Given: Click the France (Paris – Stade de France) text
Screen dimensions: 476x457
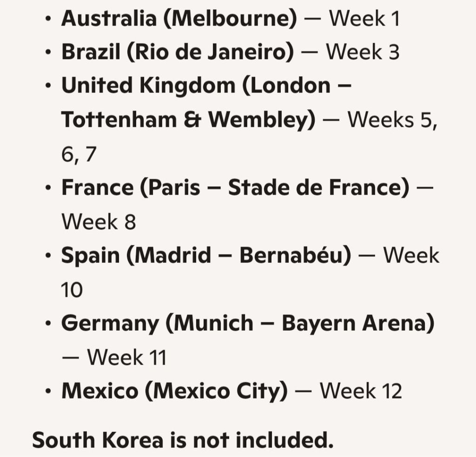Looking at the screenshot, I should [235, 188].
